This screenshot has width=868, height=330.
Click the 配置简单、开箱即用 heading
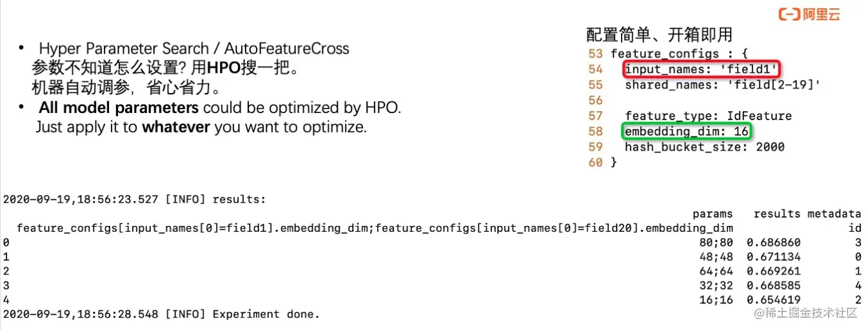coord(659,34)
